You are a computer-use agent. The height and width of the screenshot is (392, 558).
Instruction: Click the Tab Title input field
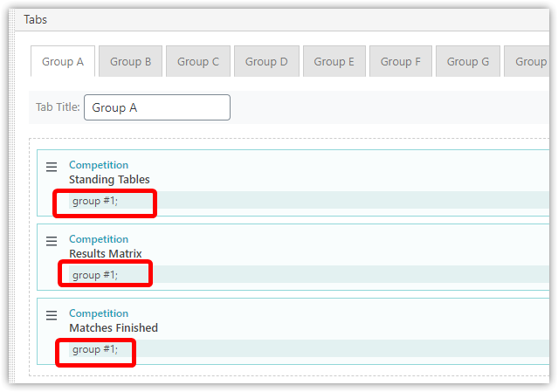click(x=157, y=107)
